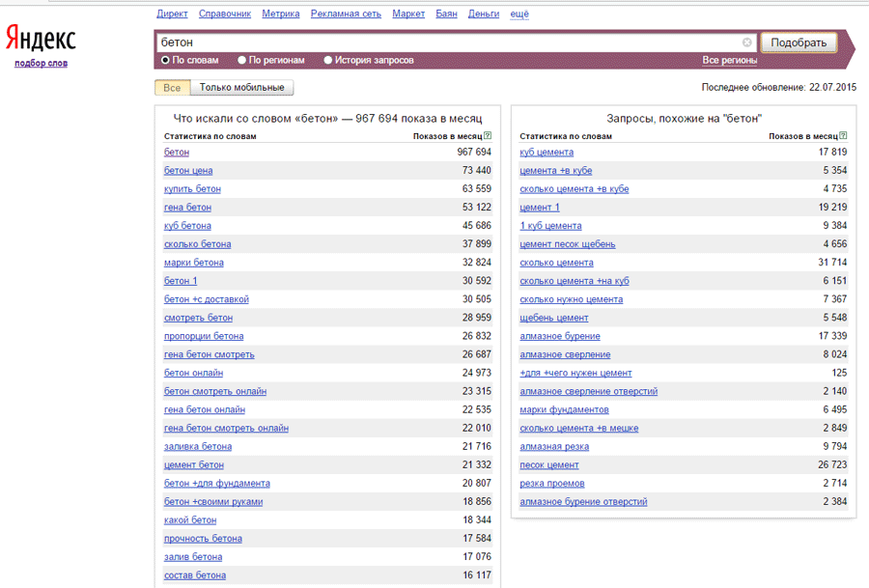Open the сколько нужно цемента link
The width and height of the screenshot is (869, 588).
pyautogui.click(x=571, y=298)
